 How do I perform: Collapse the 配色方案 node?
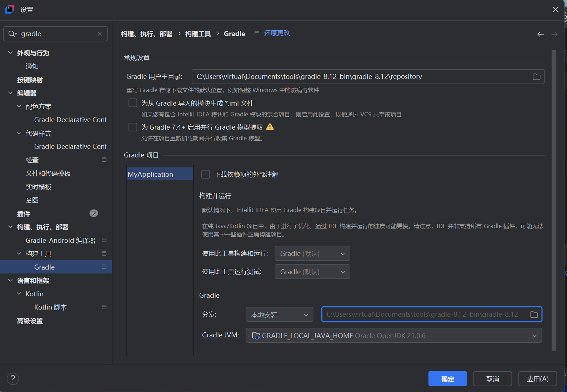pos(19,106)
